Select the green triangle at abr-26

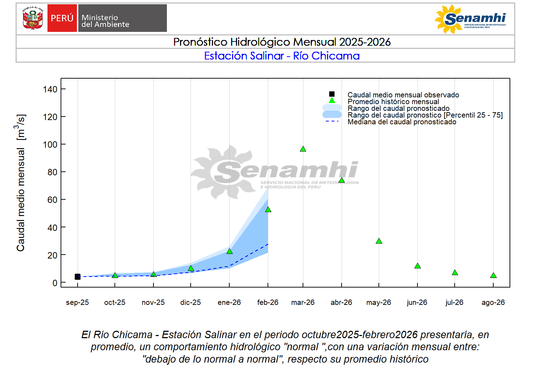click(342, 180)
